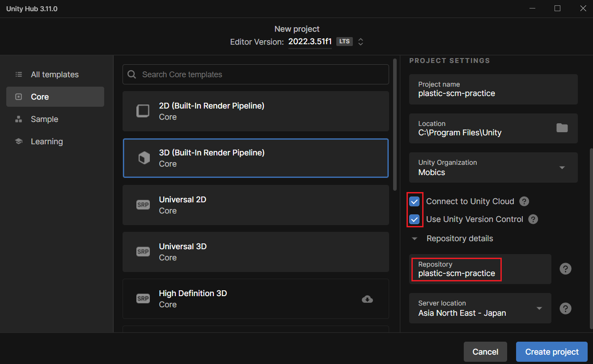This screenshot has width=593, height=364.
Task: Show help for Connect to Unity Cloud
Action: [x=524, y=201]
